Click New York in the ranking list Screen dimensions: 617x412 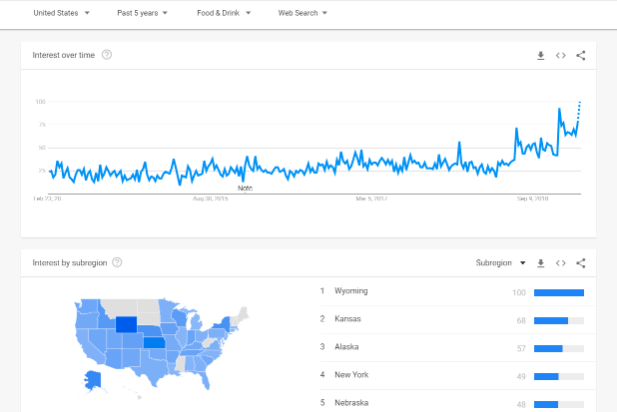tap(352, 375)
